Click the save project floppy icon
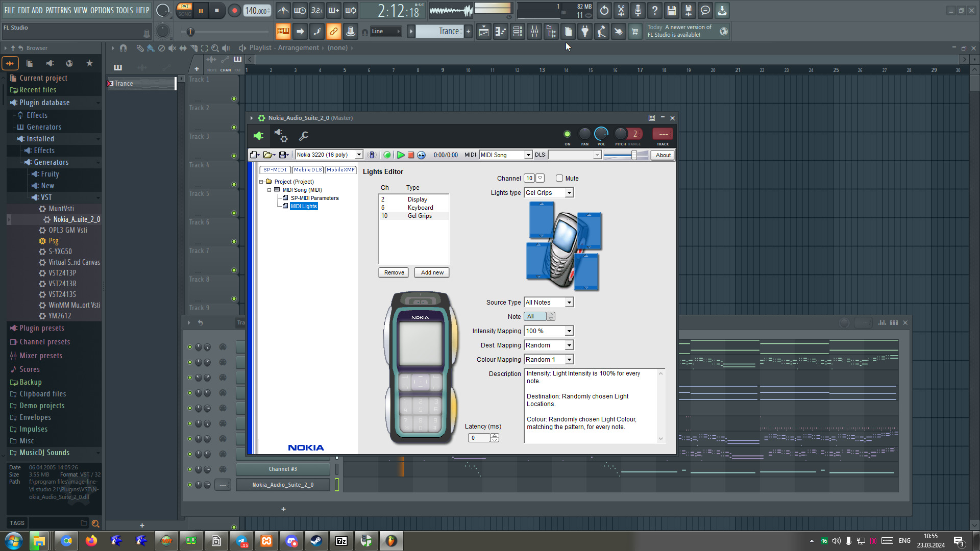The width and height of the screenshot is (980, 551). (x=671, y=11)
